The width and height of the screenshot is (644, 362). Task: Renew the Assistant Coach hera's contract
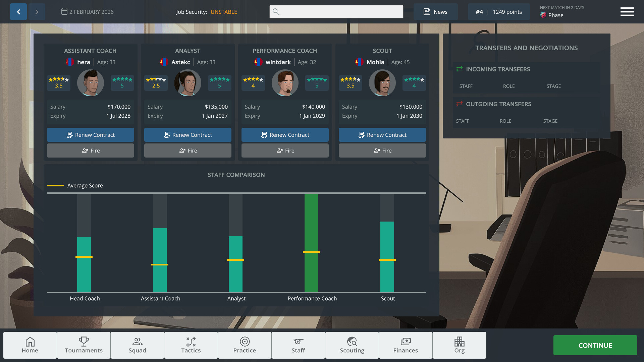point(90,135)
